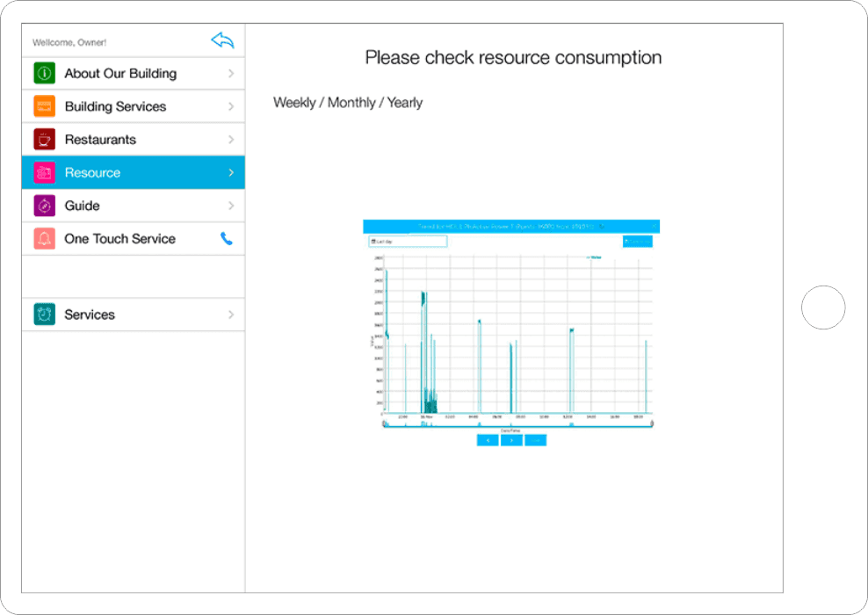Screen dimensions: 868x615
Task: Tap the purple Guide compass icon
Action: pos(44,206)
